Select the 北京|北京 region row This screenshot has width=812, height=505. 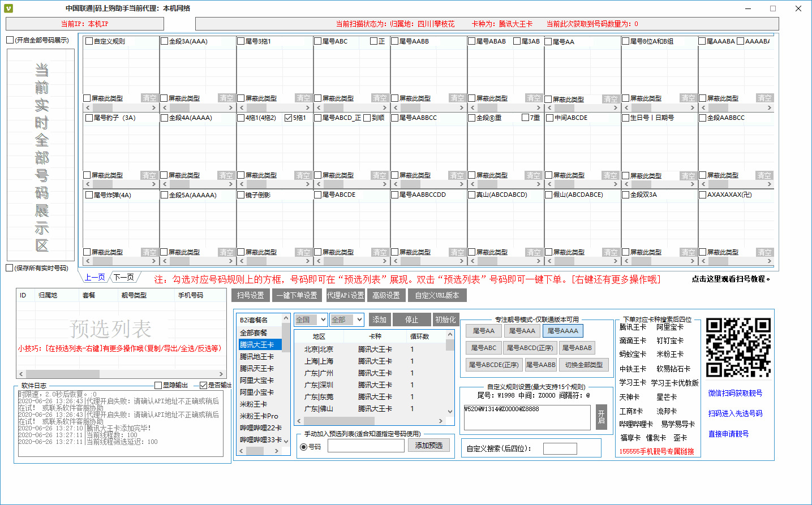tap(370, 349)
